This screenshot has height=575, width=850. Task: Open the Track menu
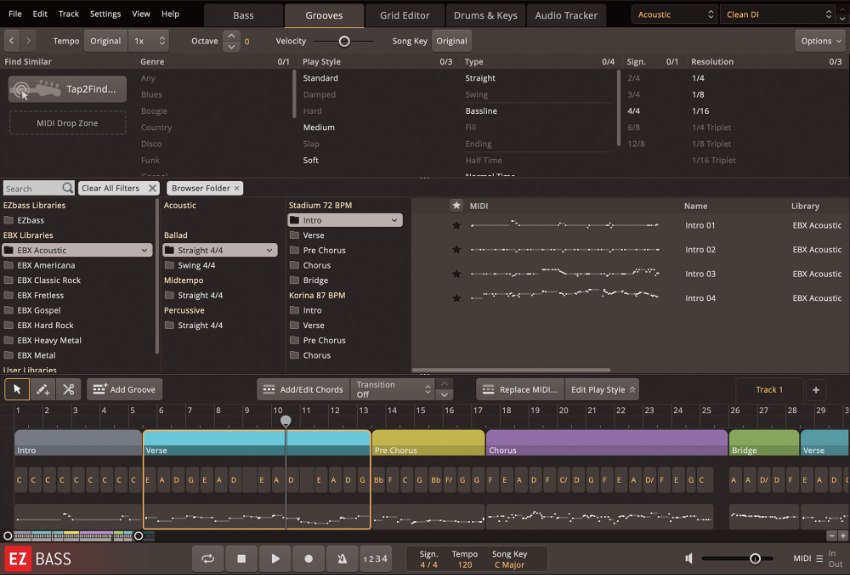pyautogui.click(x=68, y=14)
